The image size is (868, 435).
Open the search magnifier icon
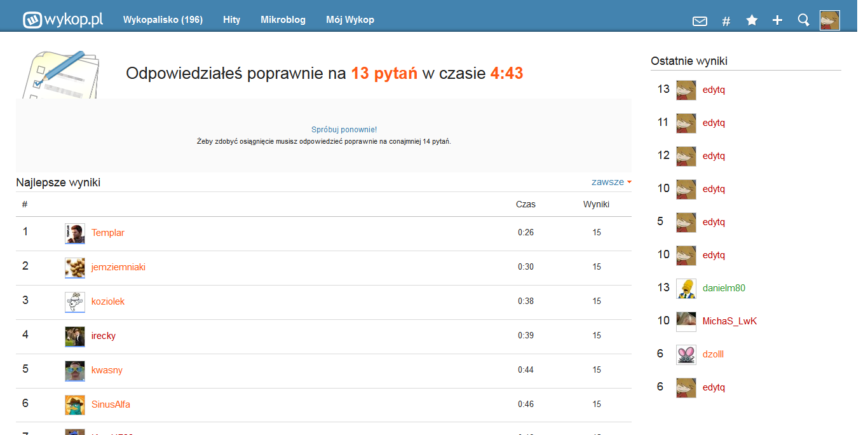(803, 20)
